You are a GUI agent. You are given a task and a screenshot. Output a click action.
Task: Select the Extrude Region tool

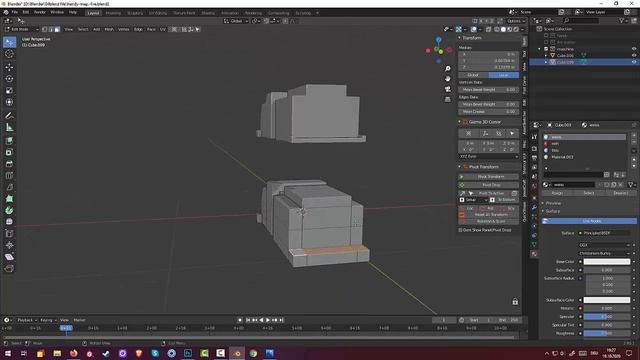(9, 141)
